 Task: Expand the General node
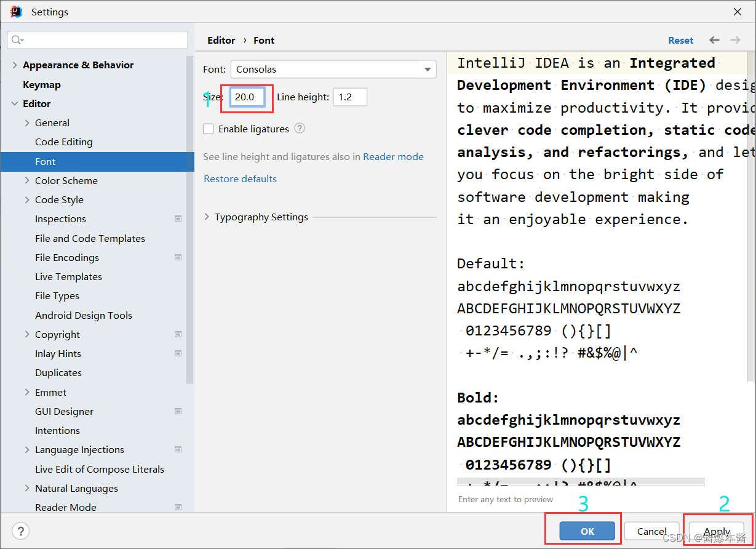click(x=27, y=122)
